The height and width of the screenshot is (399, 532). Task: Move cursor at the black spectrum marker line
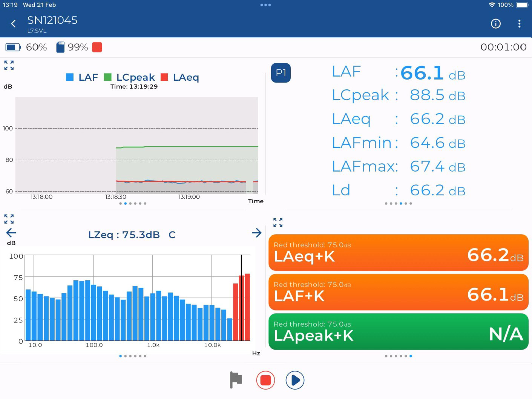[241, 298]
